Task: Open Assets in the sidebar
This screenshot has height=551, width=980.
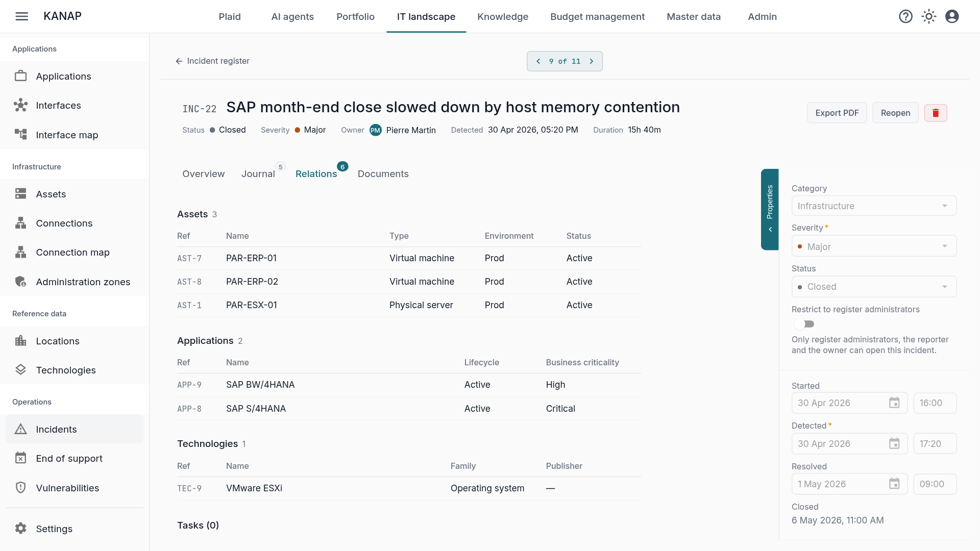Action: 75,194
